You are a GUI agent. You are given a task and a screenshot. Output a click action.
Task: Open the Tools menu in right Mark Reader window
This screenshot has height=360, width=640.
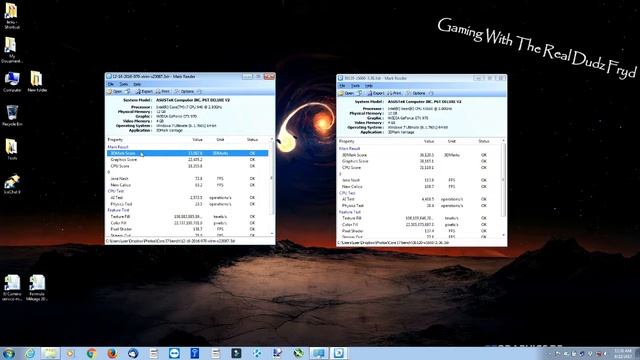(x=356, y=86)
